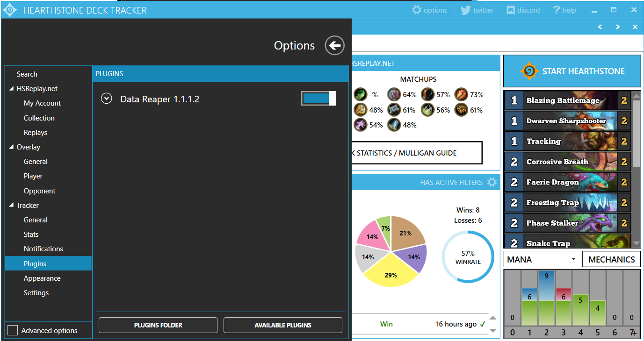
Task: Click the START HEARTHSTONE button
Action: coord(572,71)
